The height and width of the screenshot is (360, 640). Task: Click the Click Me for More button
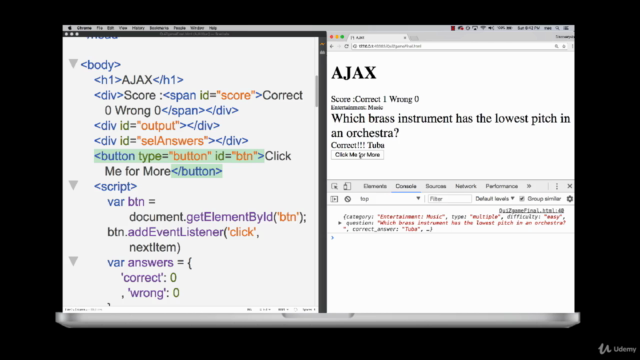[357, 155]
